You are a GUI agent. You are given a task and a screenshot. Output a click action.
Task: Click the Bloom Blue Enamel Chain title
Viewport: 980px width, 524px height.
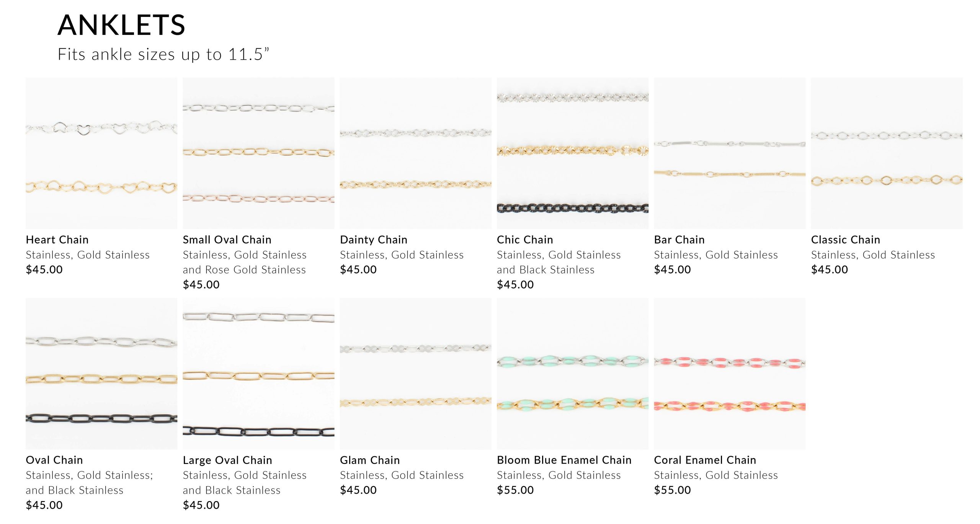564,460
